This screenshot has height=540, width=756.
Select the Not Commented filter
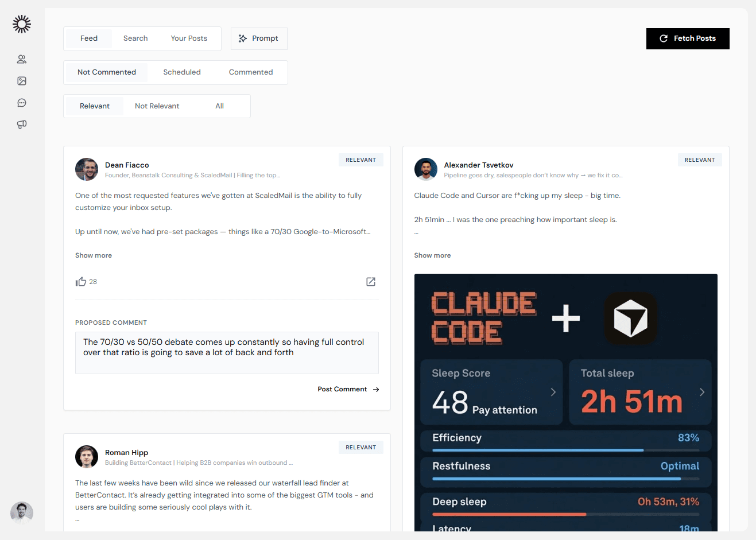click(x=107, y=72)
